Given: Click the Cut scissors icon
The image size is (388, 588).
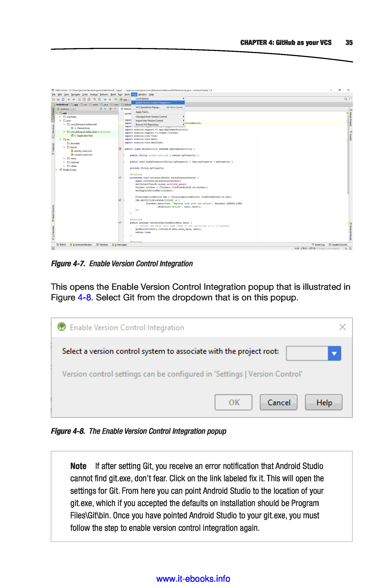Looking at the screenshot, I should pyautogui.click(x=79, y=99).
